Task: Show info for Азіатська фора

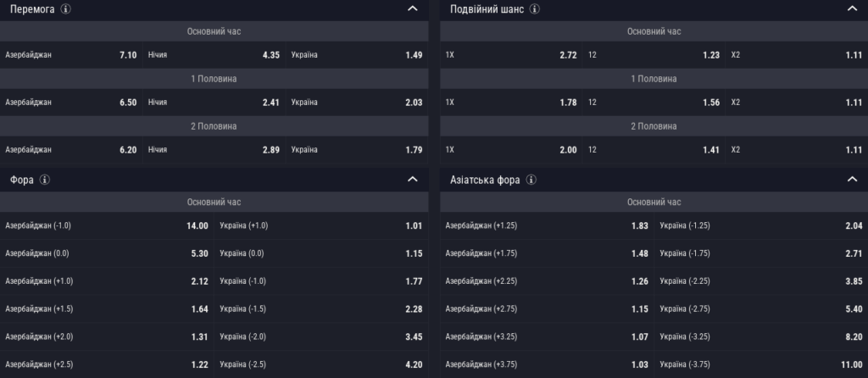Action: tap(530, 180)
